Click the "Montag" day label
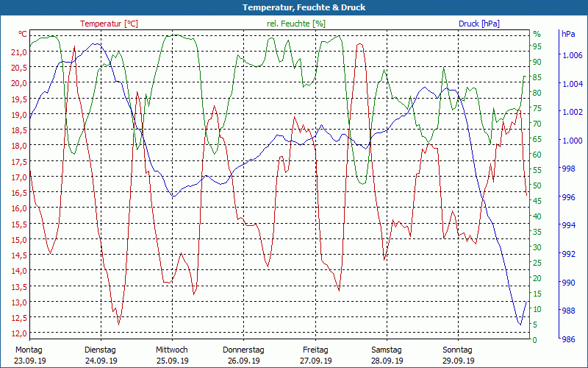Viewport: 588px width, 368px height. [29, 350]
